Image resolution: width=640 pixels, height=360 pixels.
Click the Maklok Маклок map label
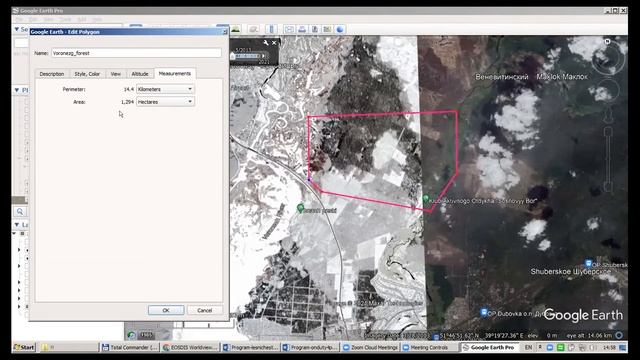point(562,76)
